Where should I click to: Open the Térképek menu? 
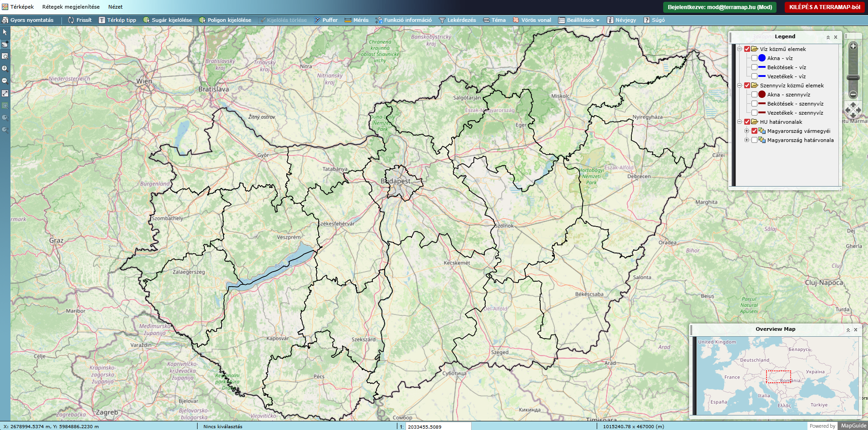[x=18, y=7]
